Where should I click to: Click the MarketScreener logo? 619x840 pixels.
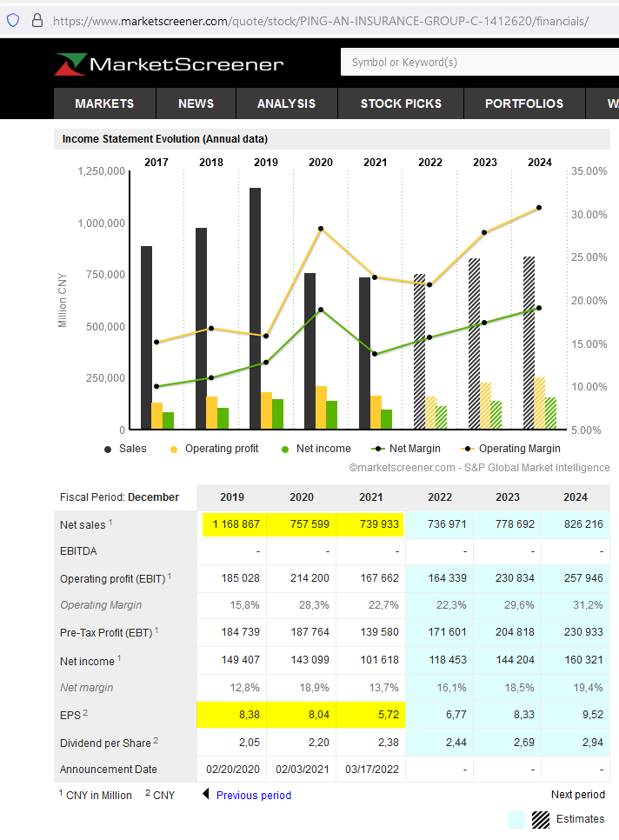click(x=170, y=64)
